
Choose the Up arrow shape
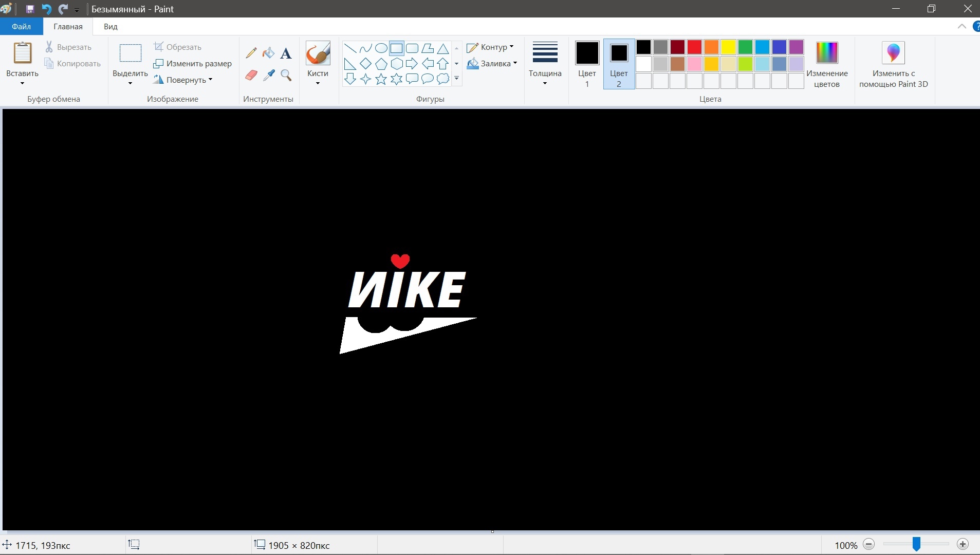[442, 64]
